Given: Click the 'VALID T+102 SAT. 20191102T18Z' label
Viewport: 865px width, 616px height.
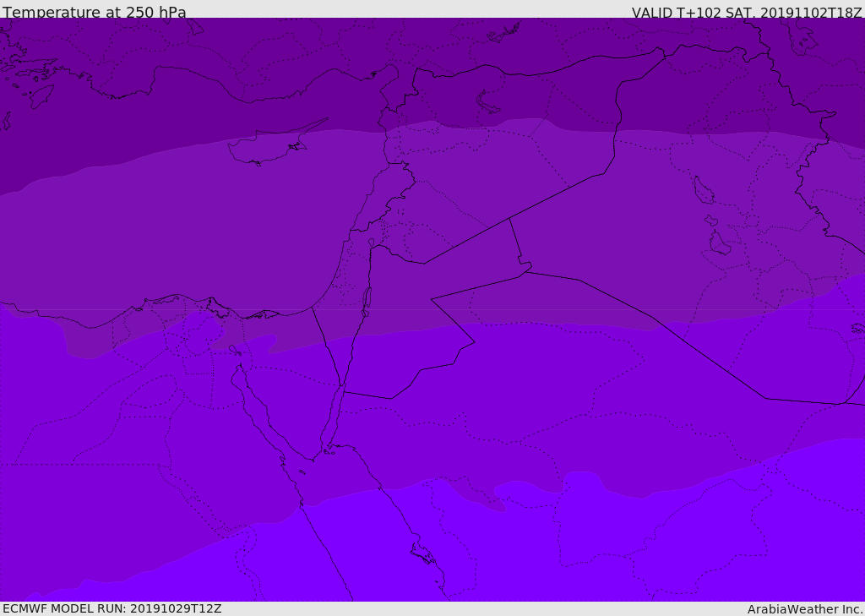Looking at the screenshot, I should (x=747, y=13).
